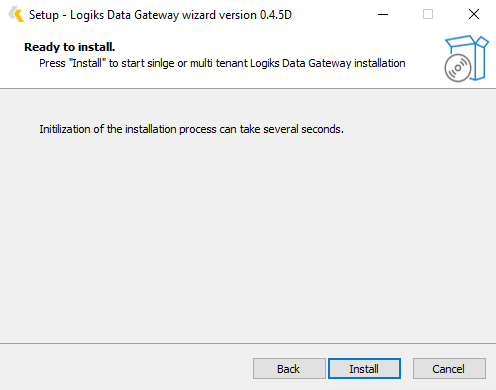Click the 'Initilization of the installation process' message
The width and height of the screenshot is (496, 390).
[x=191, y=129]
